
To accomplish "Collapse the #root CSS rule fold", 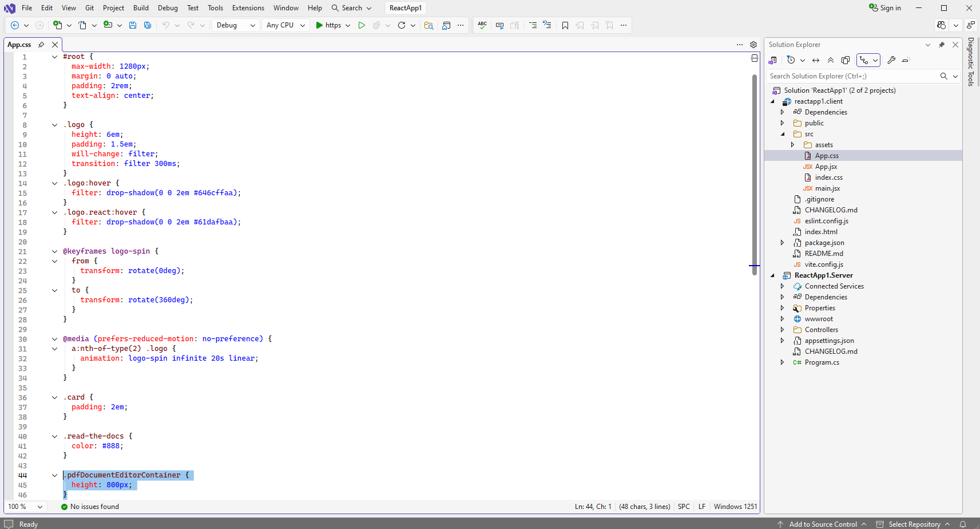I will [55, 57].
